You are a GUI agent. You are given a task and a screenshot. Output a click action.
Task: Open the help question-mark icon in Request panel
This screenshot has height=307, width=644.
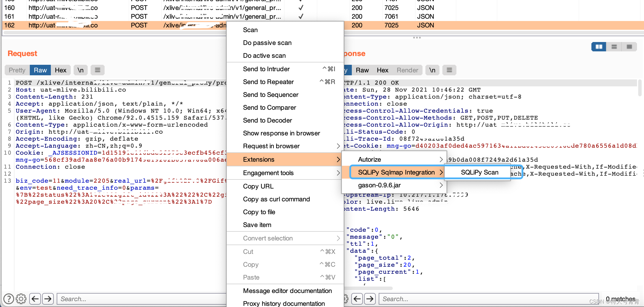[x=9, y=299]
